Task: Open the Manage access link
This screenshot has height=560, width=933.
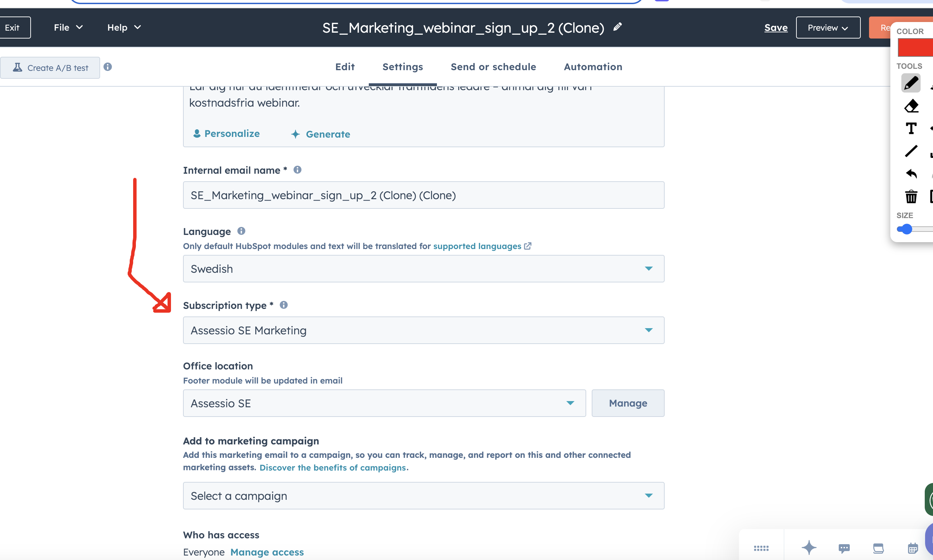Action: point(267,552)
